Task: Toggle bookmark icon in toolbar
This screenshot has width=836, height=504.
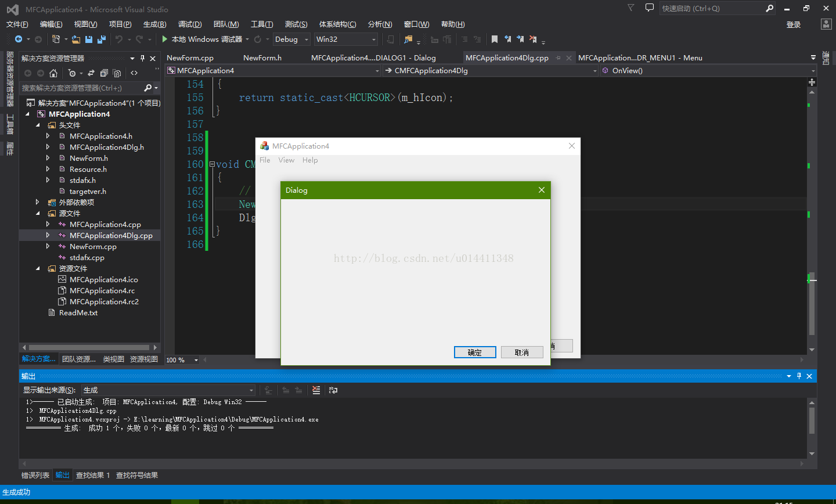Action: 495,39
